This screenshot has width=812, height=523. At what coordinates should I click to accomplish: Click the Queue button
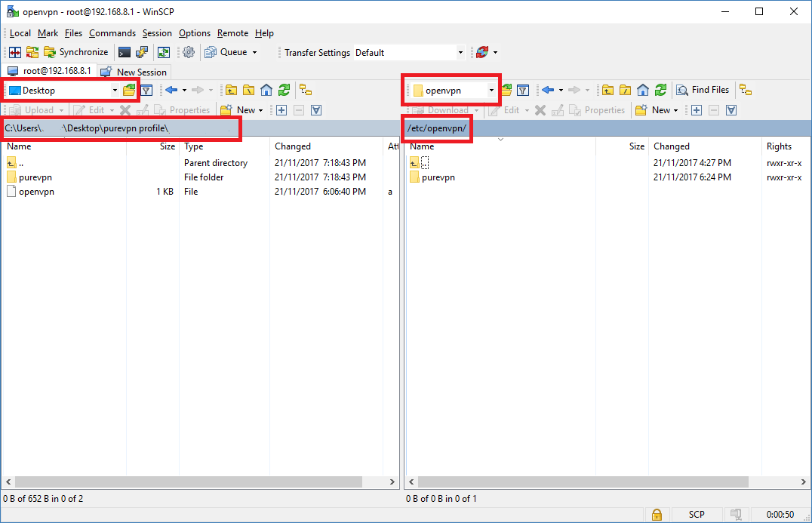(226, 52)
